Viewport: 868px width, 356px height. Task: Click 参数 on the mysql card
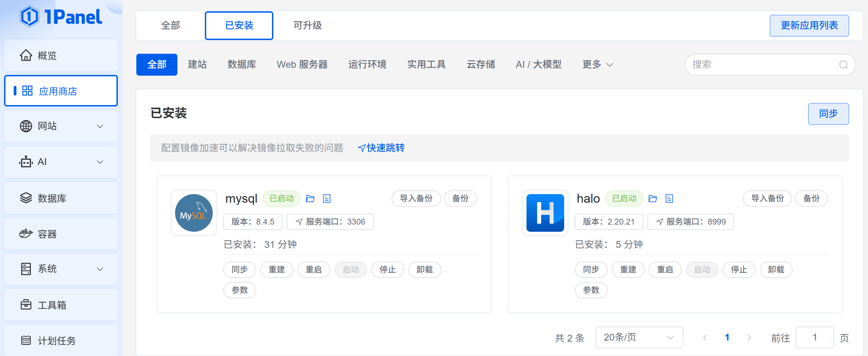point(240,290)
